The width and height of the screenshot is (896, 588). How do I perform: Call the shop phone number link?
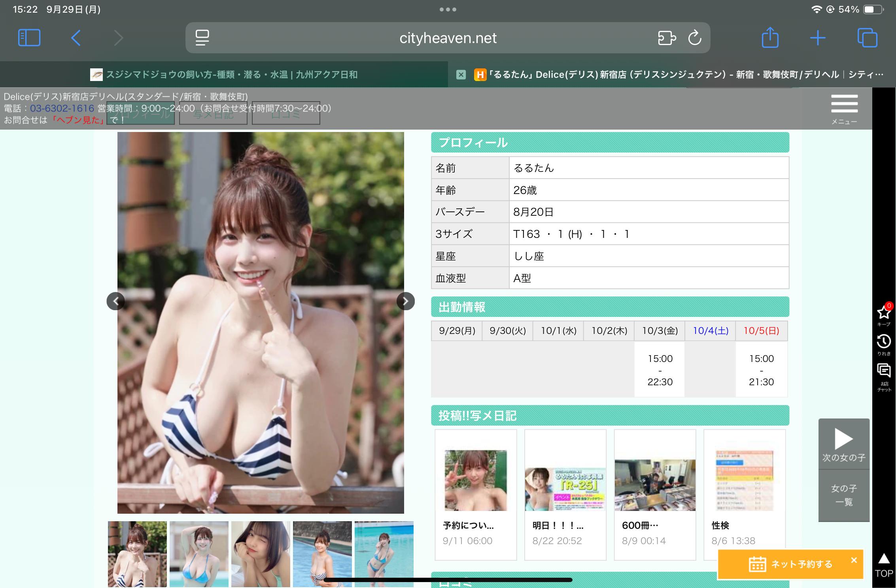point(62,108)
